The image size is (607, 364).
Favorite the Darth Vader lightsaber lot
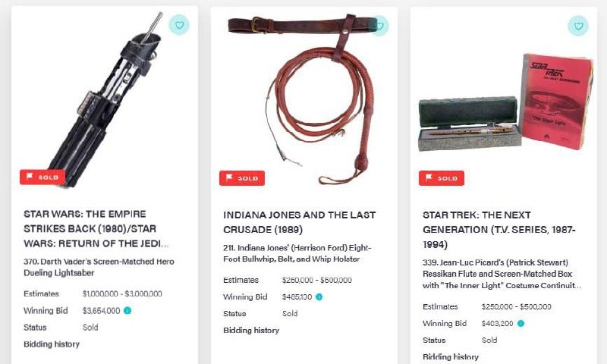(179, 25)
